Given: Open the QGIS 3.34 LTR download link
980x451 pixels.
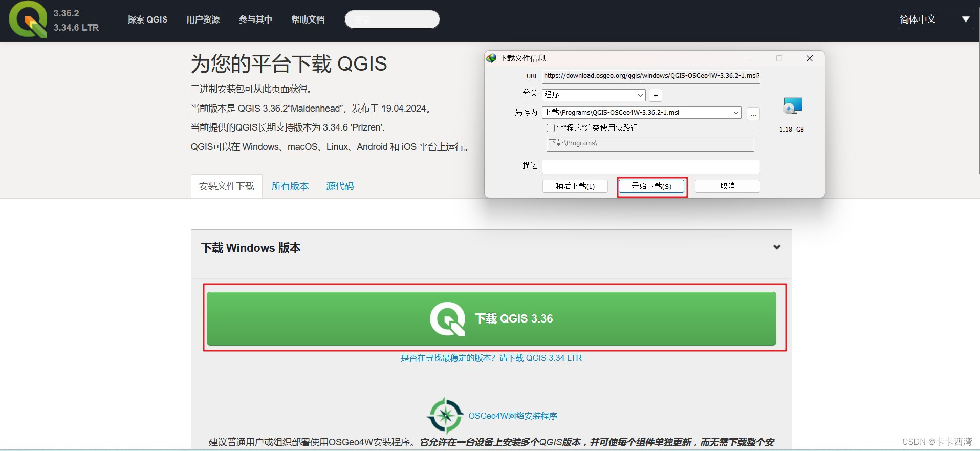Looking at the screenshot, I should tap(491, 358).
